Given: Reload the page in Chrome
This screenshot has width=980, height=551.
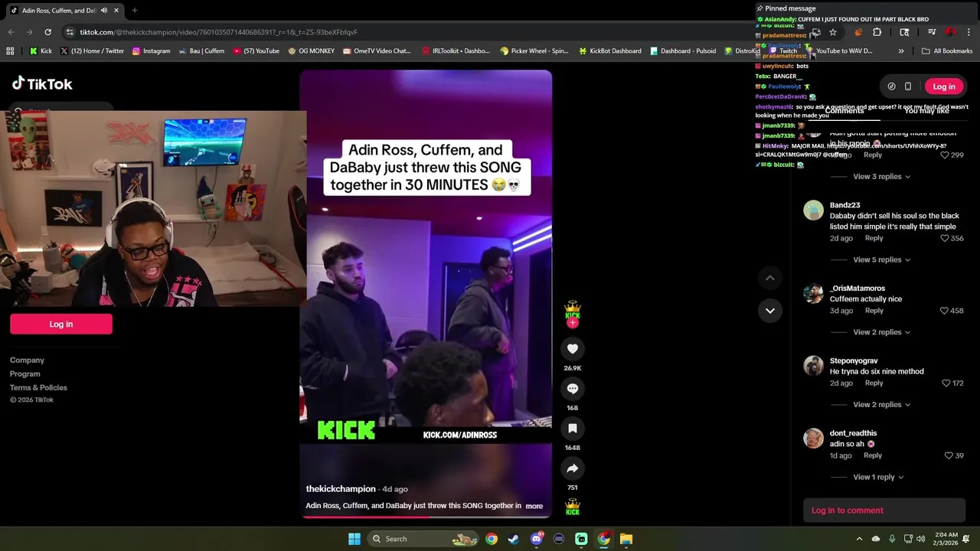Looking at the screenshot, I should tap(47, 32).
